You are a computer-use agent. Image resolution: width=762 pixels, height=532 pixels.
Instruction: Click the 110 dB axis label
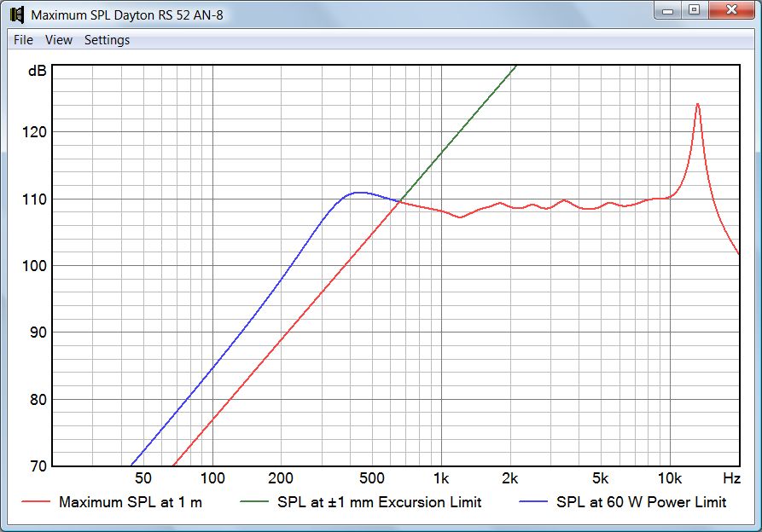click(x=34, y=199)
